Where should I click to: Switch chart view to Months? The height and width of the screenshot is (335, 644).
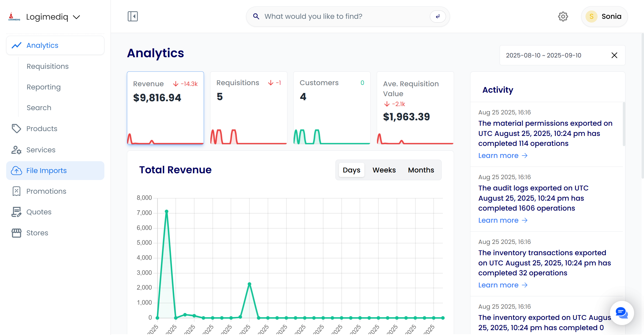coord(421,170)
